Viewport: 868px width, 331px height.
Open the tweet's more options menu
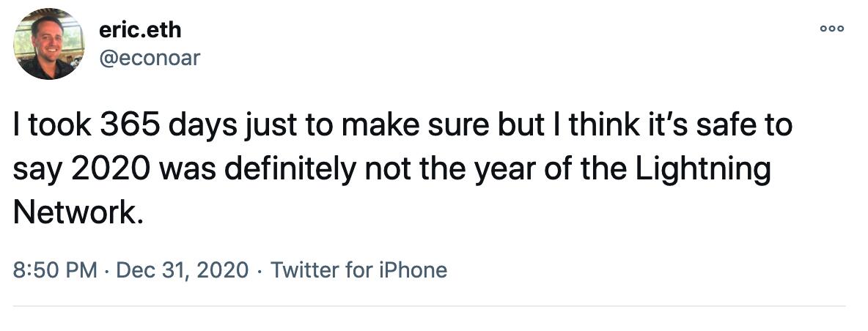pyautogui.click(x=833, y=29)
